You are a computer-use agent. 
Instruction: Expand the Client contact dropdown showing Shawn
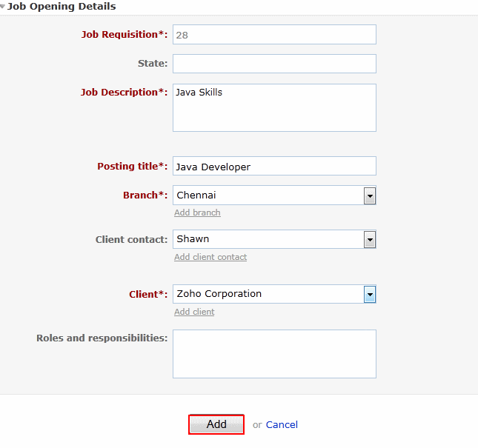coord(370,239)
